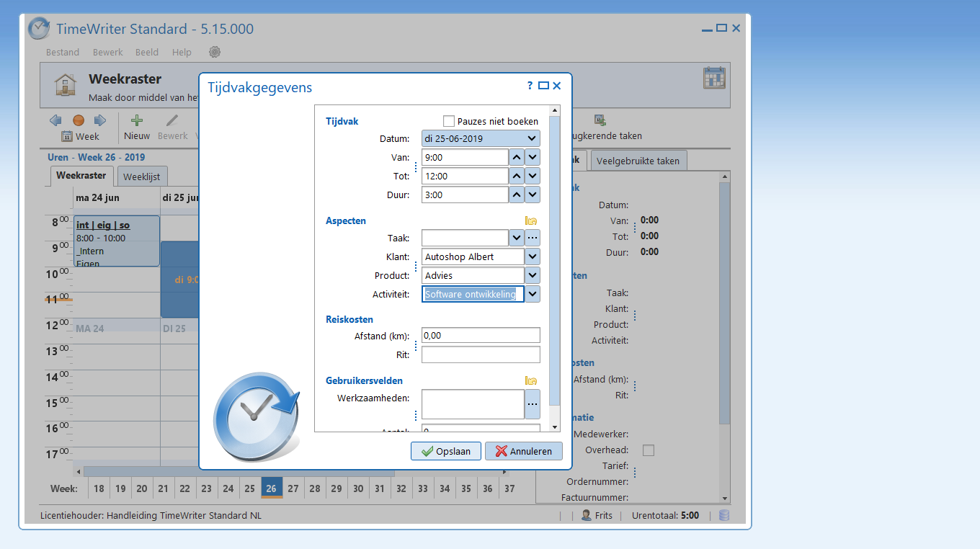Select week 30 in week bar
Viewport: 980px width, 549px height.
tap(358, 488)
